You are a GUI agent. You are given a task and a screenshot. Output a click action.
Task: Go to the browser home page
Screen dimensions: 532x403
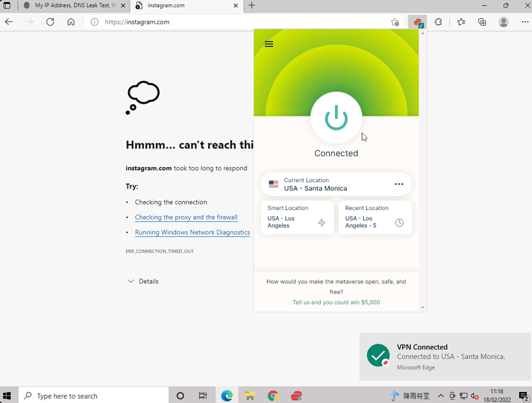71,22
